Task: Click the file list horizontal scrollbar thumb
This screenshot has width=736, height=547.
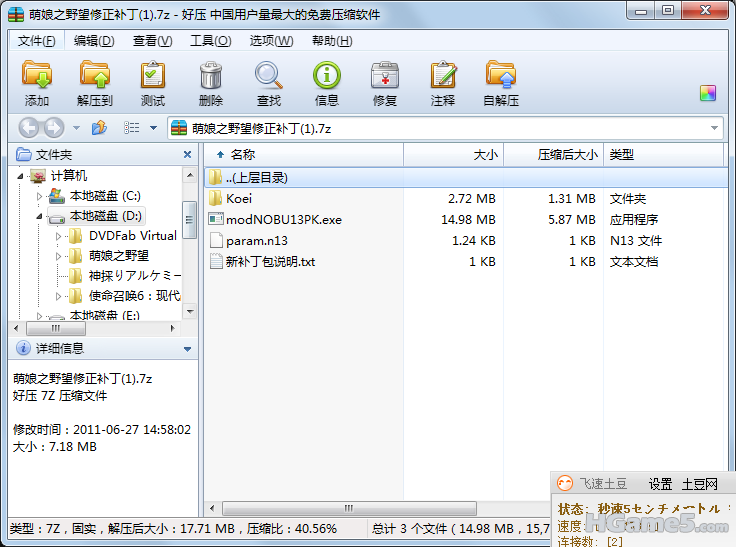Action: pyautogui.click(x=349, y=508)
